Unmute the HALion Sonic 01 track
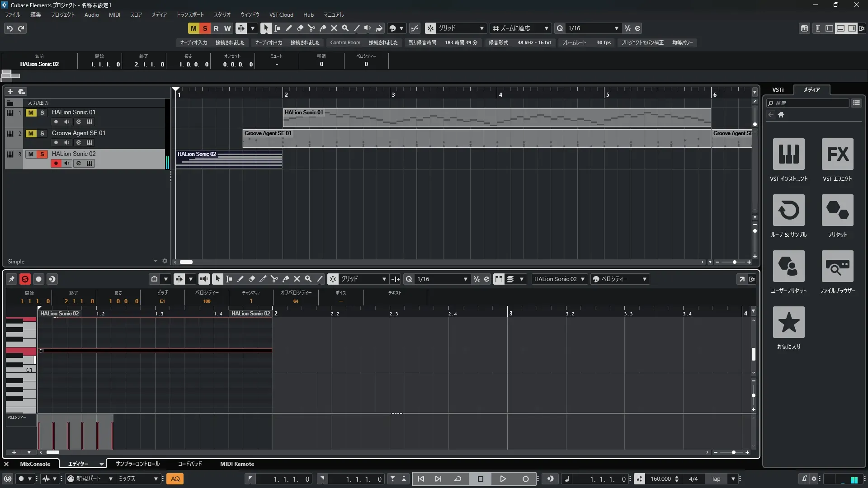Screen dimensions: 868x488 coord(31,113)
